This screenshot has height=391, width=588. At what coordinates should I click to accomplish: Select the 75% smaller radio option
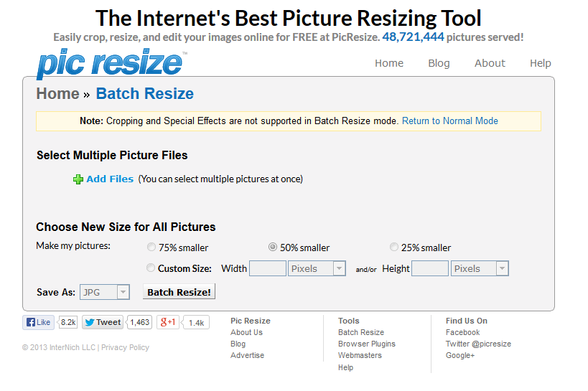tap(151, 247)
